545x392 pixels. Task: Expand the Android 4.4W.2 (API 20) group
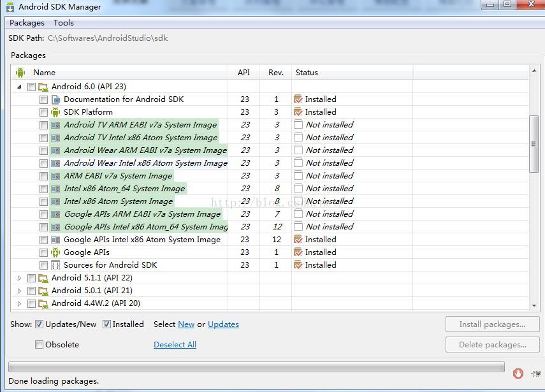[x=20, y=304]
